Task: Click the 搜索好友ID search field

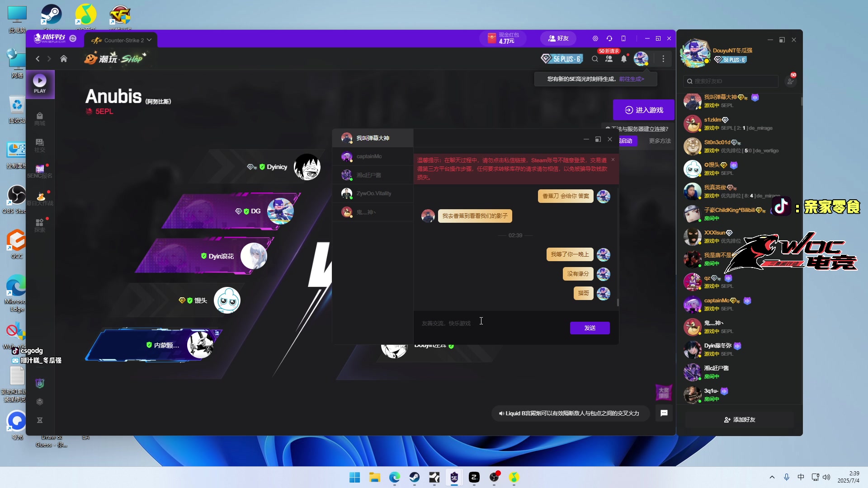Action: (x=731, y=81)
